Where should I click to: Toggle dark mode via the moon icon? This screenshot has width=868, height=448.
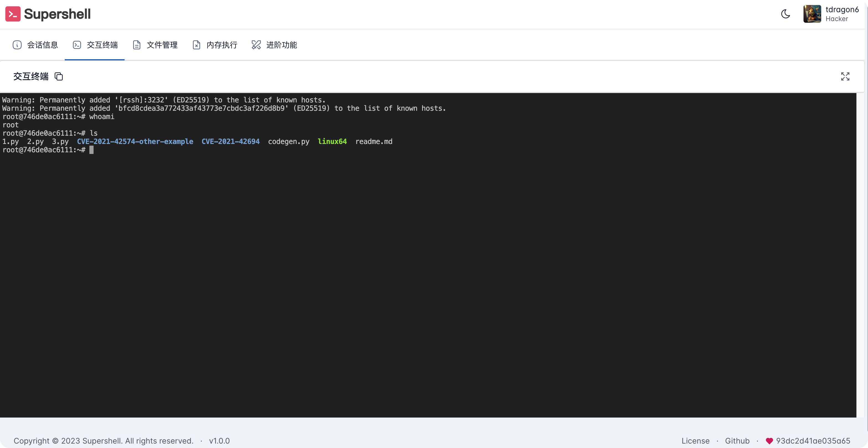click(x=786, y=14)
